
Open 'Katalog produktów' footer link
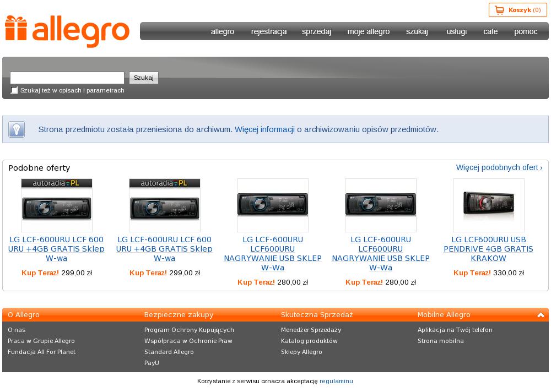309,341
